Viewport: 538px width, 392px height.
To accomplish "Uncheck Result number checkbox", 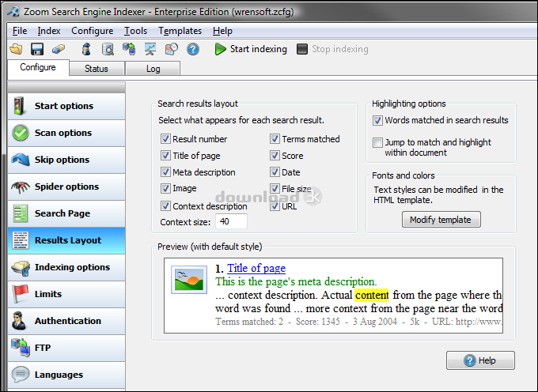I will tap(165, 139).
